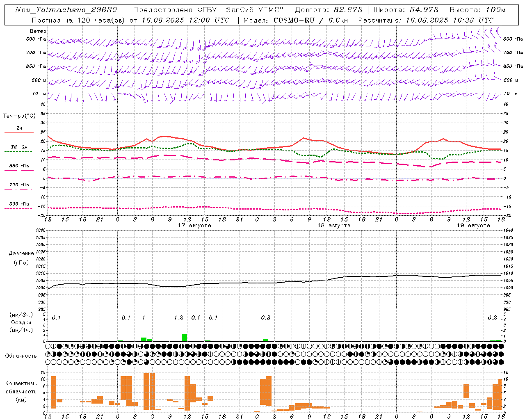Click the Ветер panel label
The width and height of the screenshot is (525, 420).
pos(38,31)
